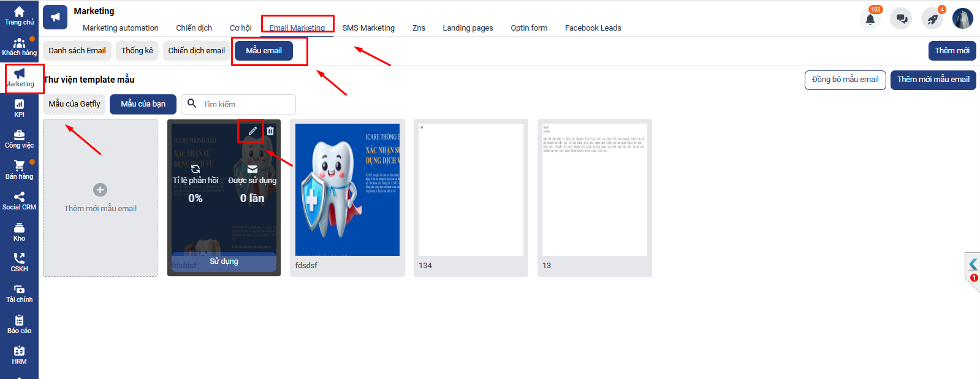Click Đồng bộ mẫu email button
Screen dimensions: 980x379
pos(845,80)
